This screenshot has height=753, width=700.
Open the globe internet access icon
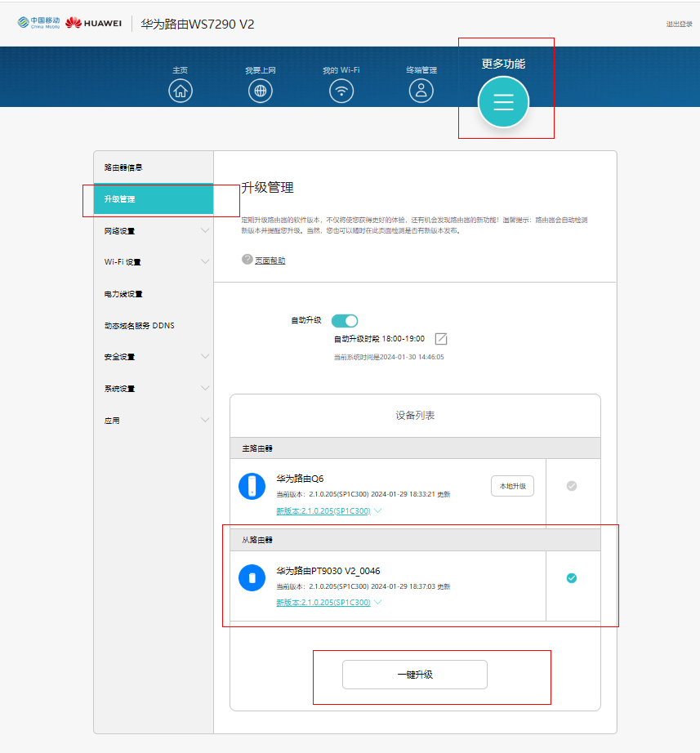click(261, 91)
